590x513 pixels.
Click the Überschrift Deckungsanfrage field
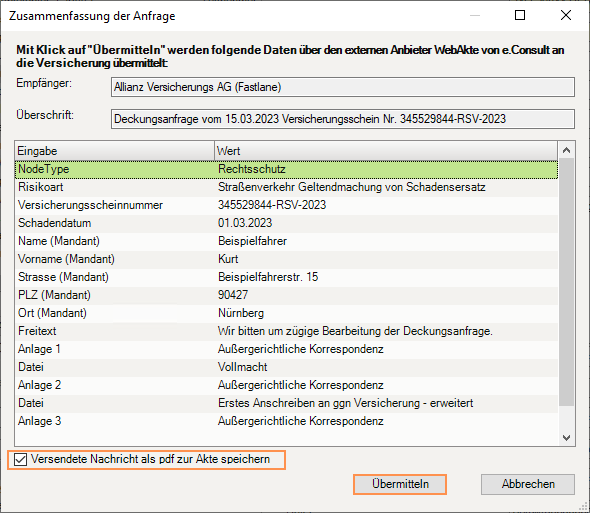pos(343,119)
